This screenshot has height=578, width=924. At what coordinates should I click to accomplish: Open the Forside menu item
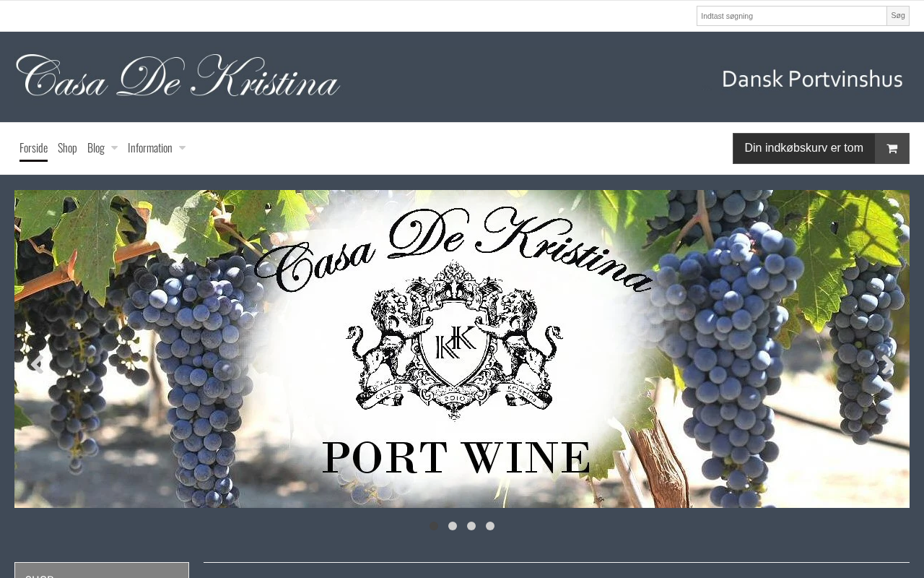click(x=33, y=148)
